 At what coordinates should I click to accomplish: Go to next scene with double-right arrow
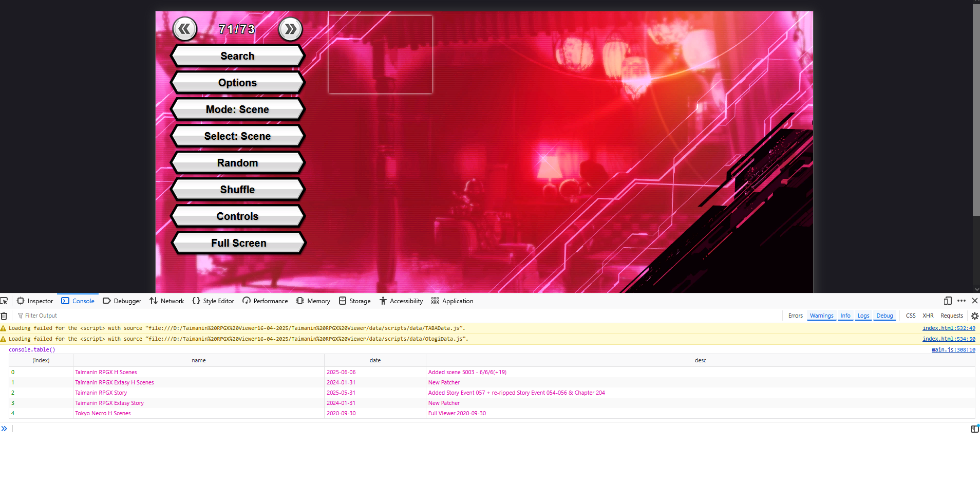click(291, 29)
